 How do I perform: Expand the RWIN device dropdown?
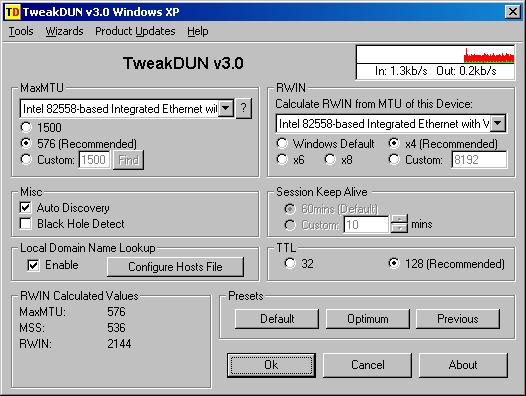pyautogui.click(x=498, y=123)
